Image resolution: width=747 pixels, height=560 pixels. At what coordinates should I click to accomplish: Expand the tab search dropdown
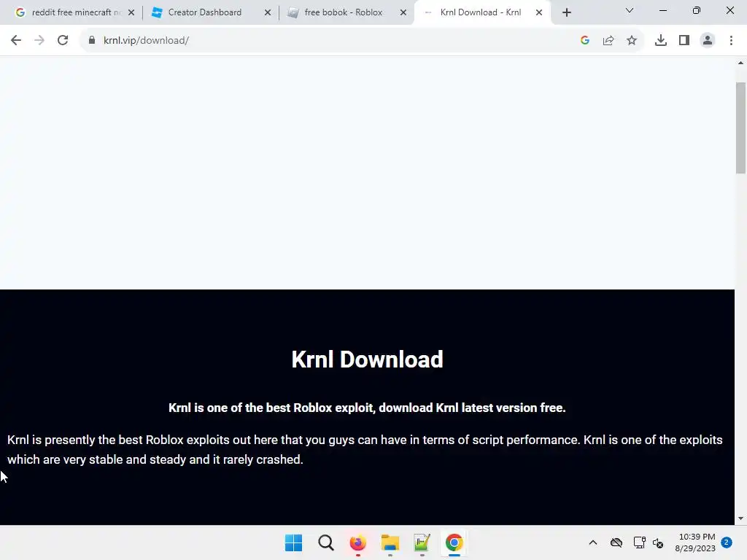coord(630,10)
